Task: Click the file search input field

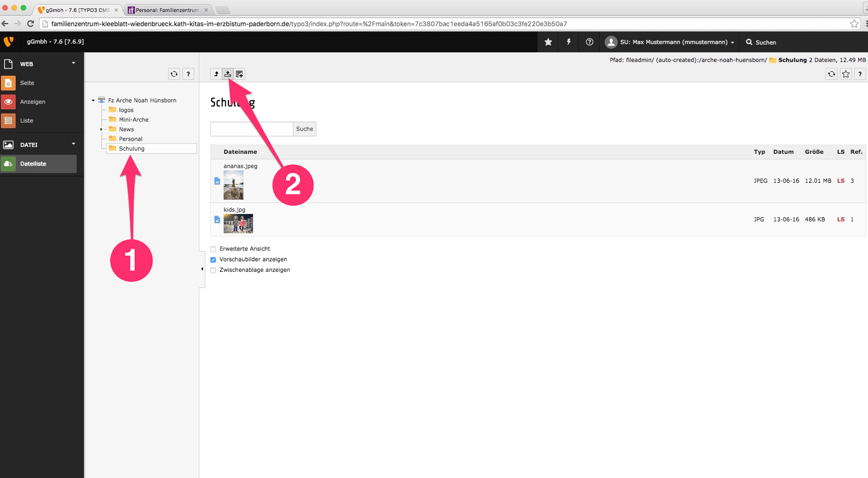Action: pos(252,129)
